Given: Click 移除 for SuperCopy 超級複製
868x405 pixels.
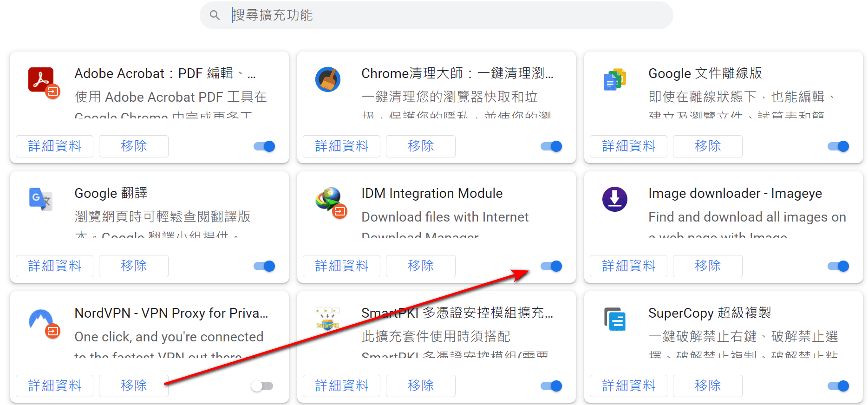Looking at the screenshot, I should click(x=708, y=386).
